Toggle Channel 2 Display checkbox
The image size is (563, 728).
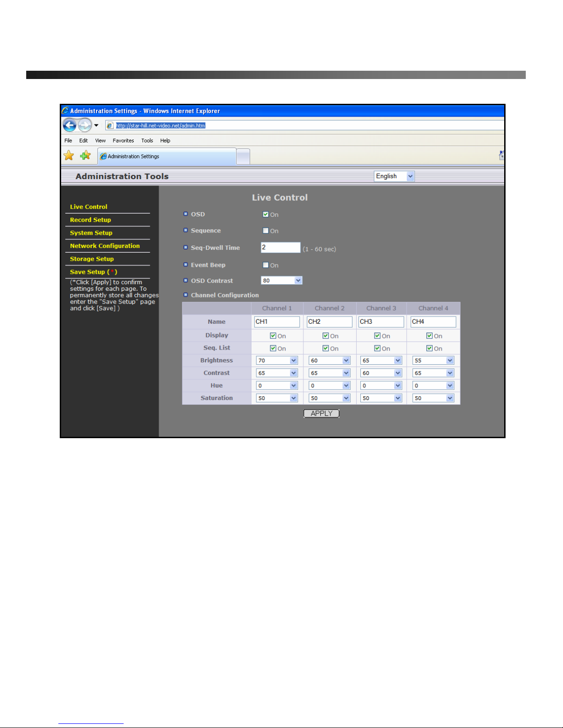[325, 336]
